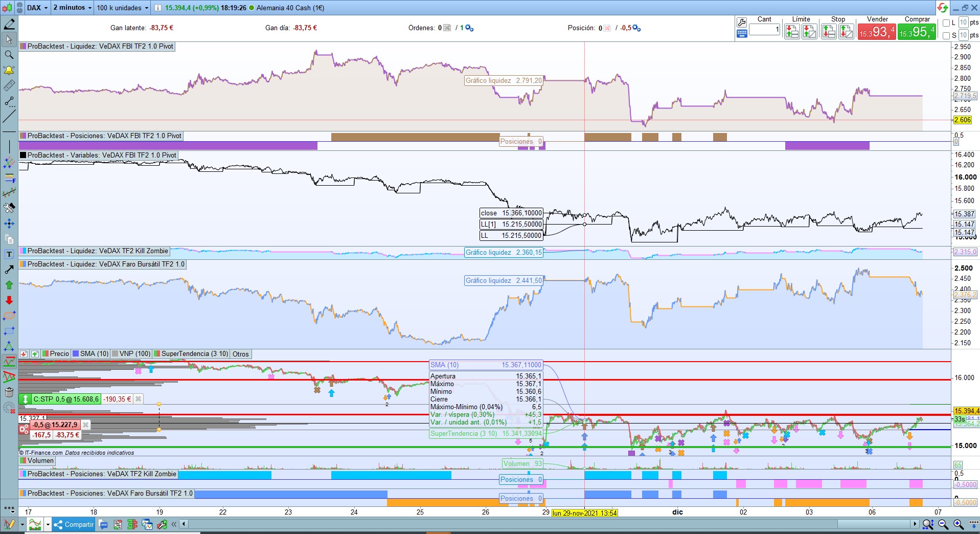Click the chat bubble icon in bottom toolbar
The width and height of the screenshot is (980, 534).
pos(103,524)
